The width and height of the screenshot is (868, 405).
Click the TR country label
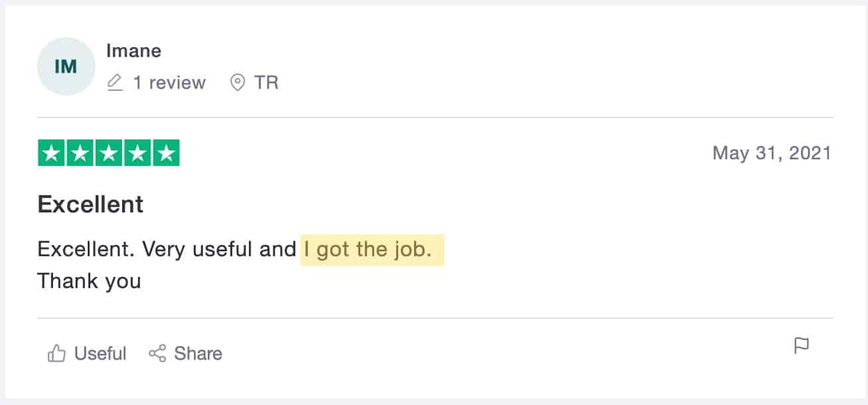266,83
